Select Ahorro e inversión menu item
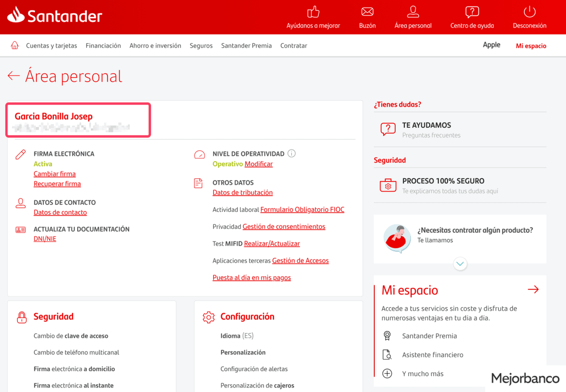566x392 pixels. (x=155, y=46)
